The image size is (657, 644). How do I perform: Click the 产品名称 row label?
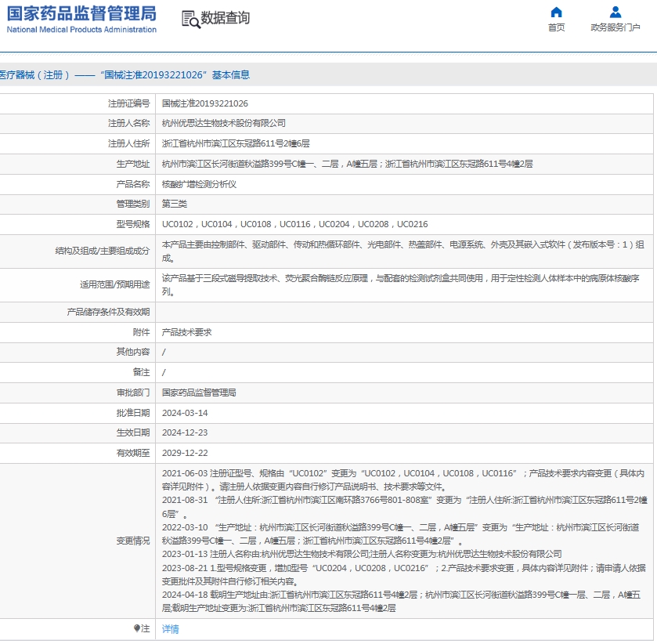click(x=133, y=184)
